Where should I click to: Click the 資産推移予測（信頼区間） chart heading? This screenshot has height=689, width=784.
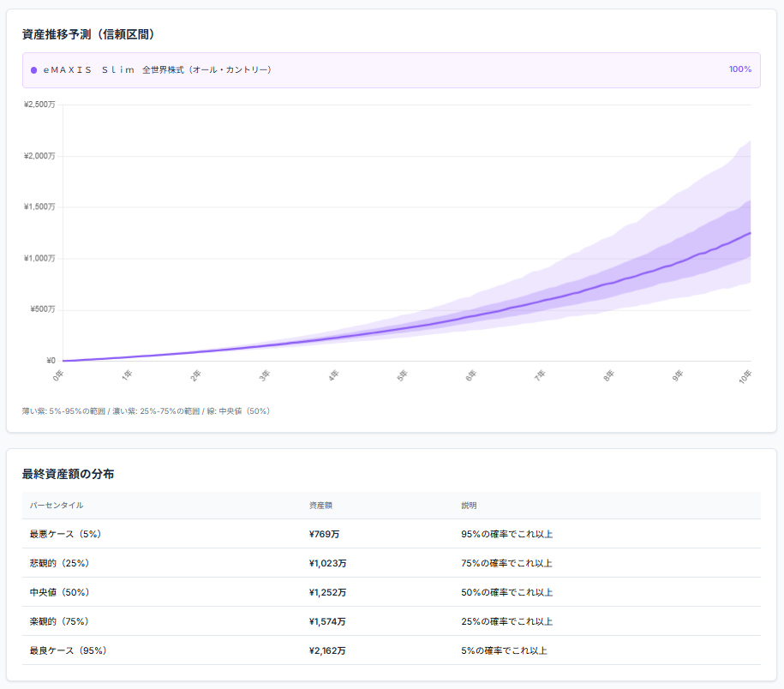88,34
